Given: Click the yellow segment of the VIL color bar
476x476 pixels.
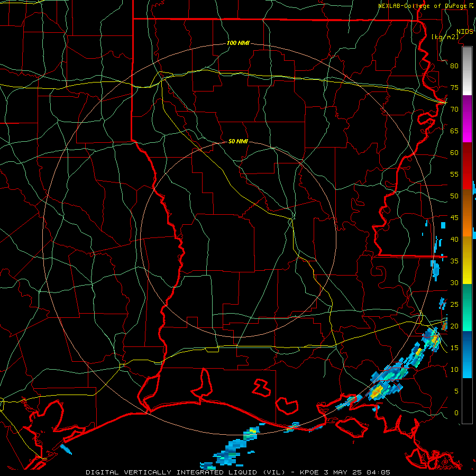Looking at the screenshot, I should point(467,260).
